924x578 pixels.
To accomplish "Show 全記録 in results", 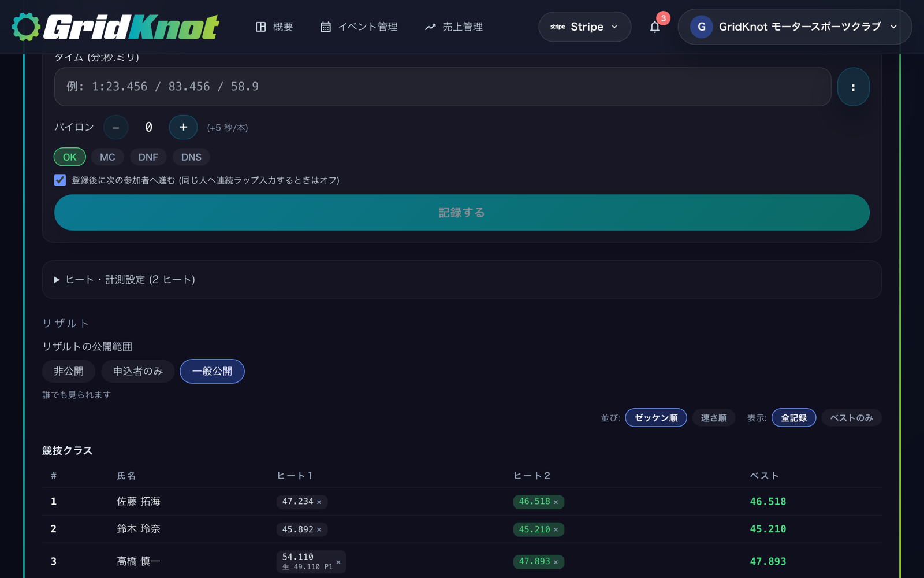I will (x=794, y=418).
